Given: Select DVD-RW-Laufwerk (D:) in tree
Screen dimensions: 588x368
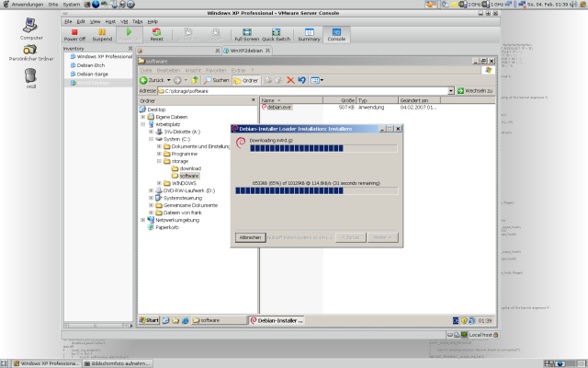Looking at the screenshot, I should 189,190.
